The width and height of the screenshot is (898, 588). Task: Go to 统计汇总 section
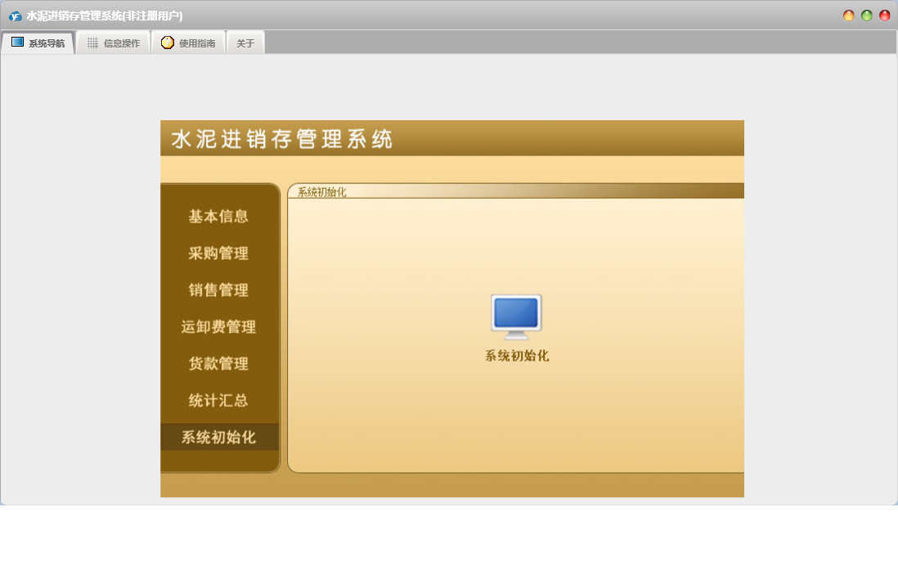218,400
